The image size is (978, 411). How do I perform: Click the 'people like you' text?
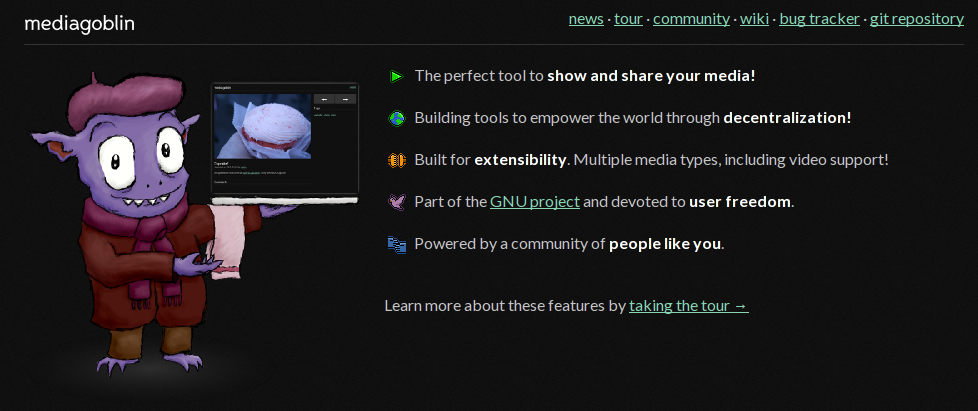tap(665, 244)
